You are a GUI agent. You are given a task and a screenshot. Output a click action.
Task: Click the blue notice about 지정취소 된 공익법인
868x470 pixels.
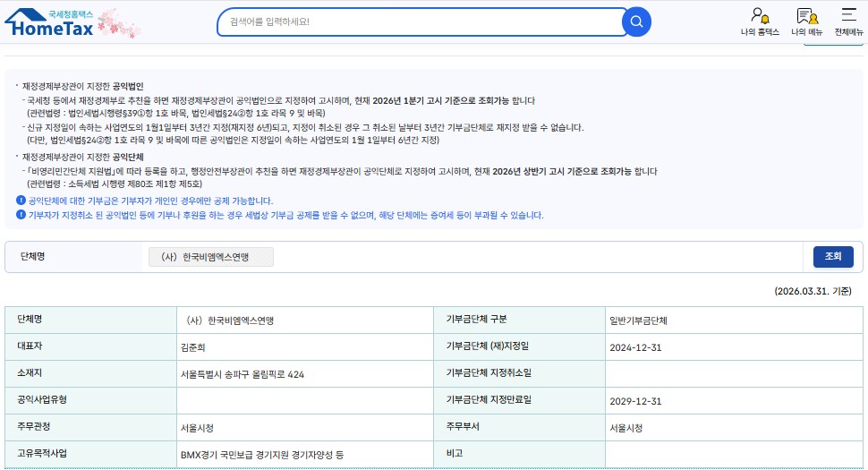pyautogui.click(x=286, y=215)
